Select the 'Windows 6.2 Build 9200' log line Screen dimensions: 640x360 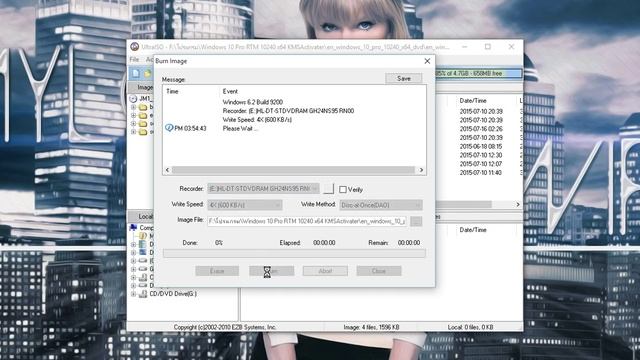253,102
